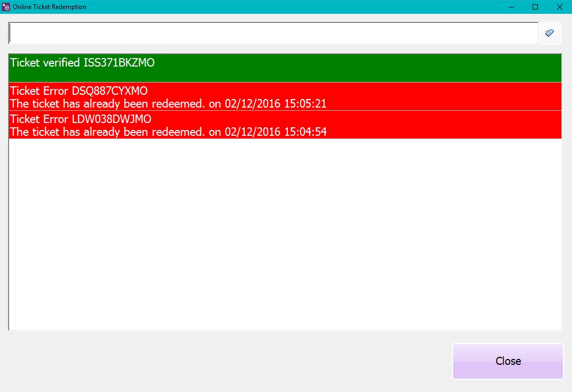Click the already redeemed message dated 15:04:54

tap(168, 132)
